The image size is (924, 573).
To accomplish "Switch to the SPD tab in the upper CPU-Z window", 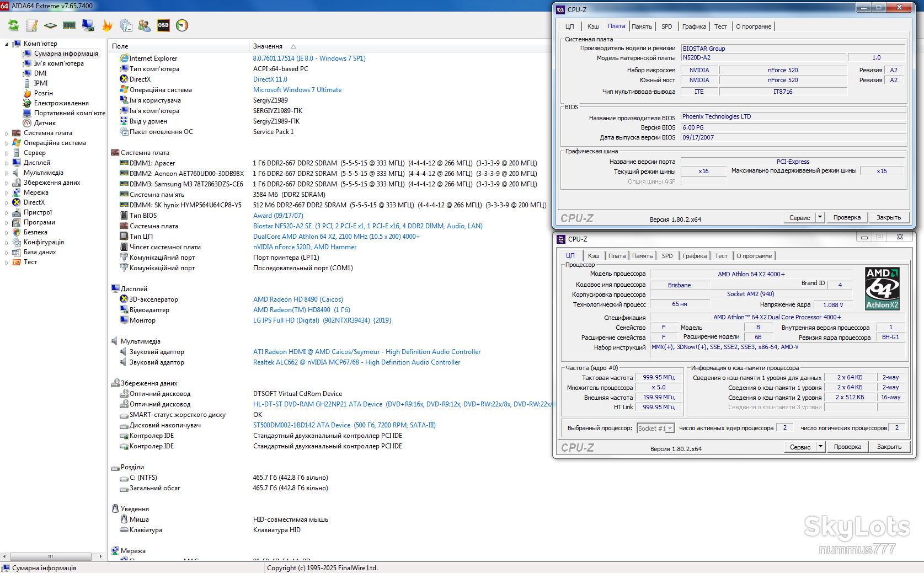I will click(667, 26).
